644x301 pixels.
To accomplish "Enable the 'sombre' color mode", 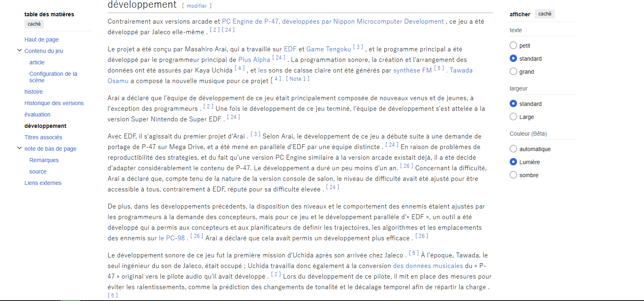I will coord(513,175).
